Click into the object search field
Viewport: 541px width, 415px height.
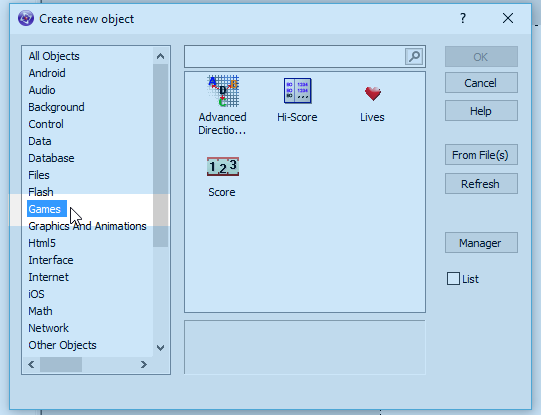tap(295, 56)
